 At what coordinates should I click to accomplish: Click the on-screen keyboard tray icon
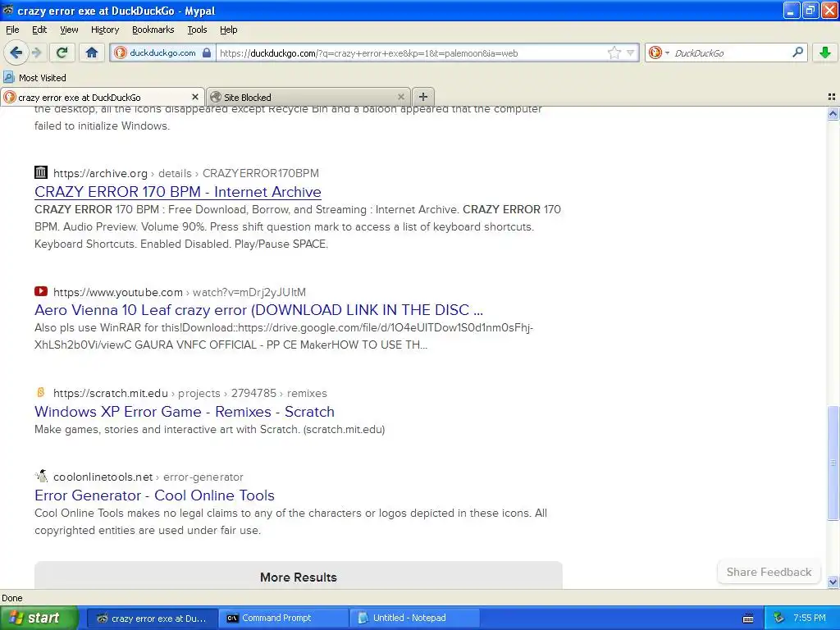click(x=748, y=619)
